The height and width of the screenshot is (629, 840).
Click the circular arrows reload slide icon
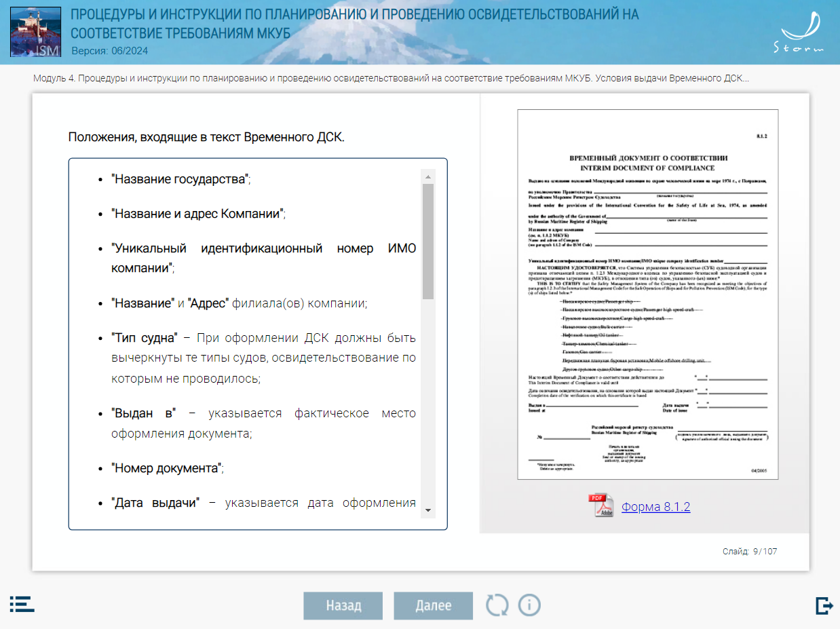click(497, 605)
